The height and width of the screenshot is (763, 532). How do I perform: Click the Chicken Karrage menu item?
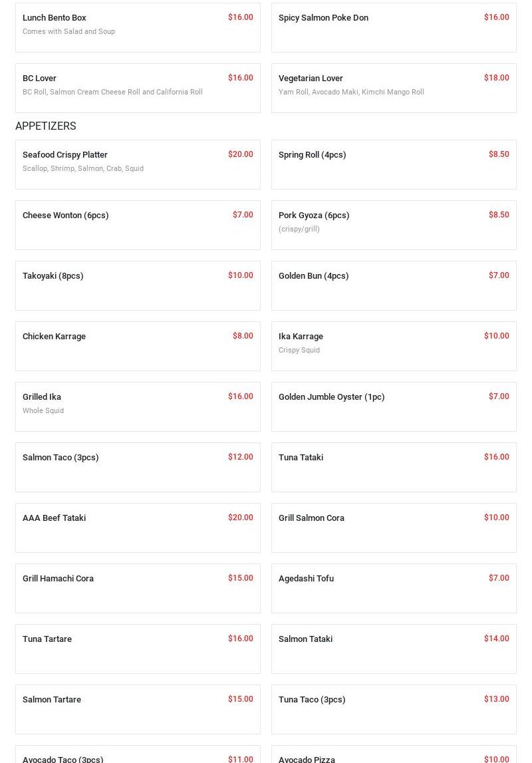138,346
